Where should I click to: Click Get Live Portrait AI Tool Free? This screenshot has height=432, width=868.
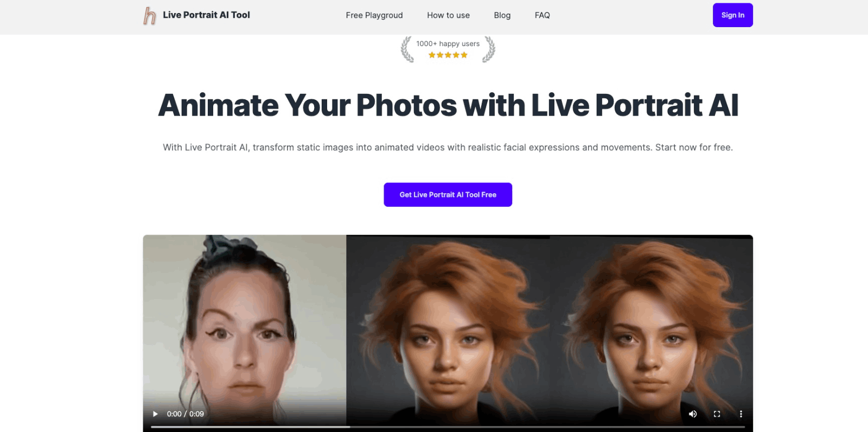click(x=448, y=195)
